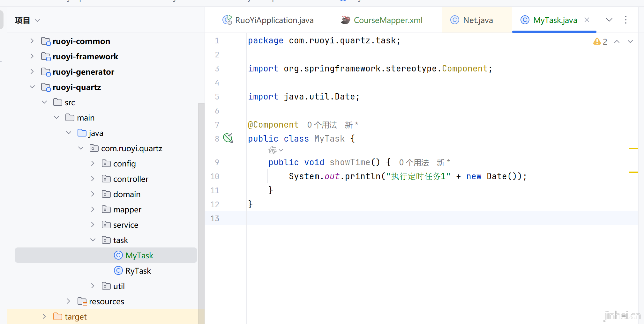Open RyTask class in project tree
This screenshot has height=324, width=644.
tap(138, 271)
